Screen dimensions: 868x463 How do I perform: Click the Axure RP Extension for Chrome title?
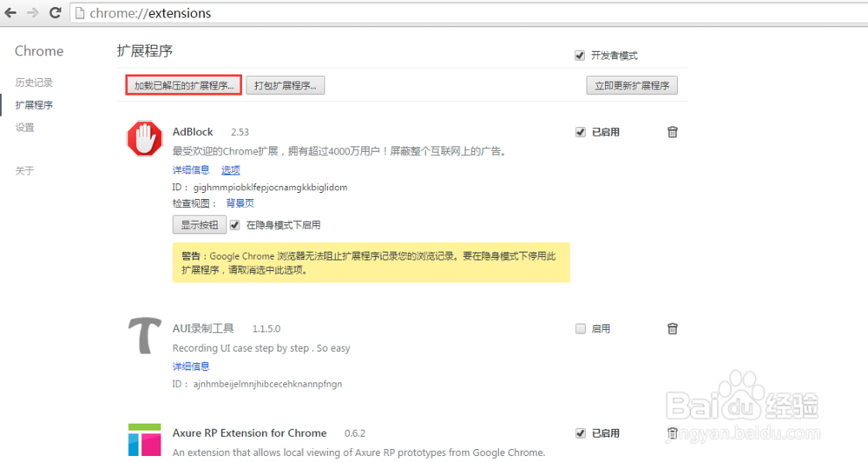pos(250,433)
